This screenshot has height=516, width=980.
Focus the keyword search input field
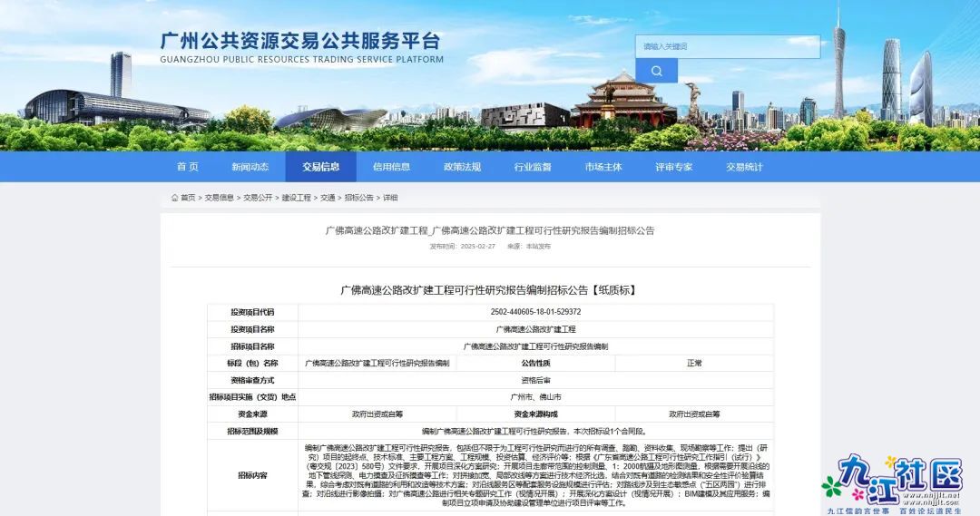[727, 46]
